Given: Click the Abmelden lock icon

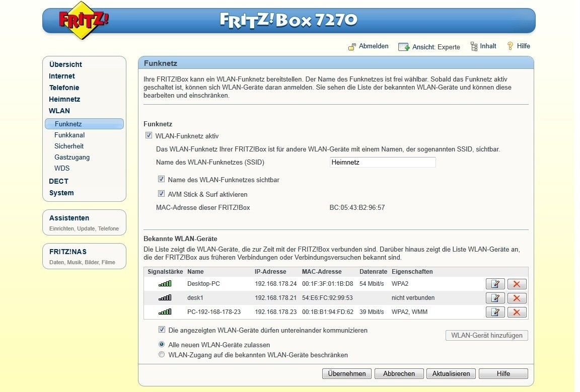Looking at the screenshot, I should click(x=352, y=47).
